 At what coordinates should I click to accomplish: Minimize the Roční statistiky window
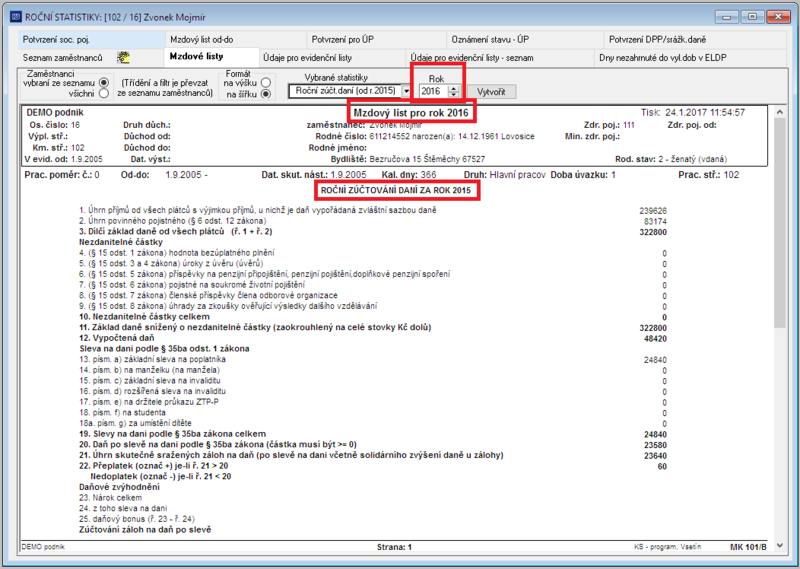pos(727,17)
